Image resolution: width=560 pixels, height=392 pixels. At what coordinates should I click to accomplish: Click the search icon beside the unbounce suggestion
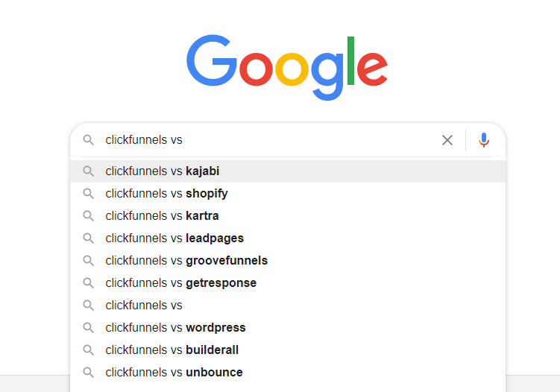point(89,373)
